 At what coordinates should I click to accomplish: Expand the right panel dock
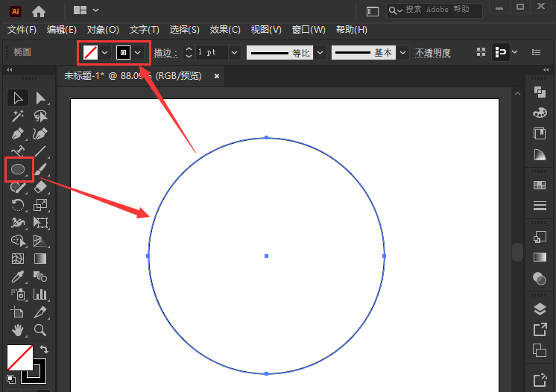click(546, 70)
